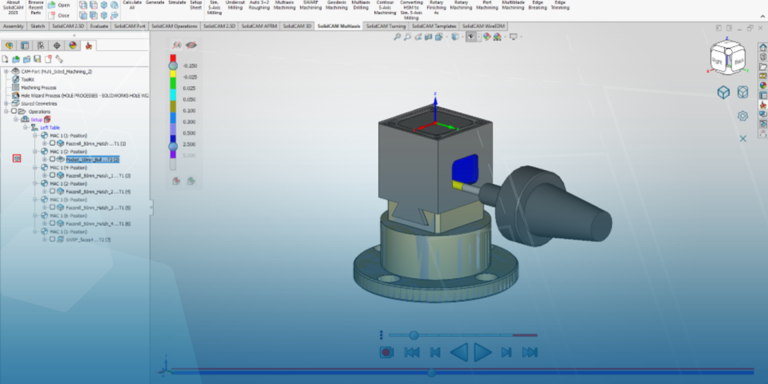Check the Facemill_50mm_Hatch_2 T1 (4) checkbox
768x384 pixels.
pyautogui.click(x=52, y=192)
